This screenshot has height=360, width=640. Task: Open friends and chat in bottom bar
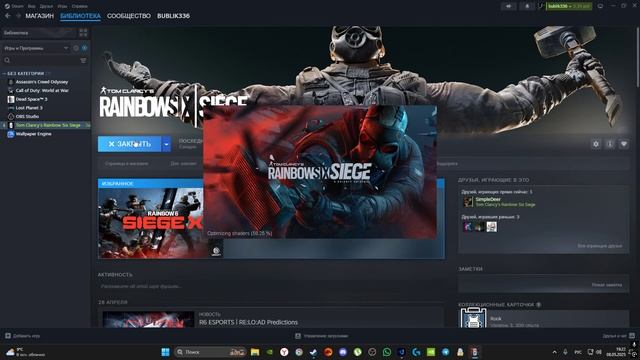[x=618, y=336]
